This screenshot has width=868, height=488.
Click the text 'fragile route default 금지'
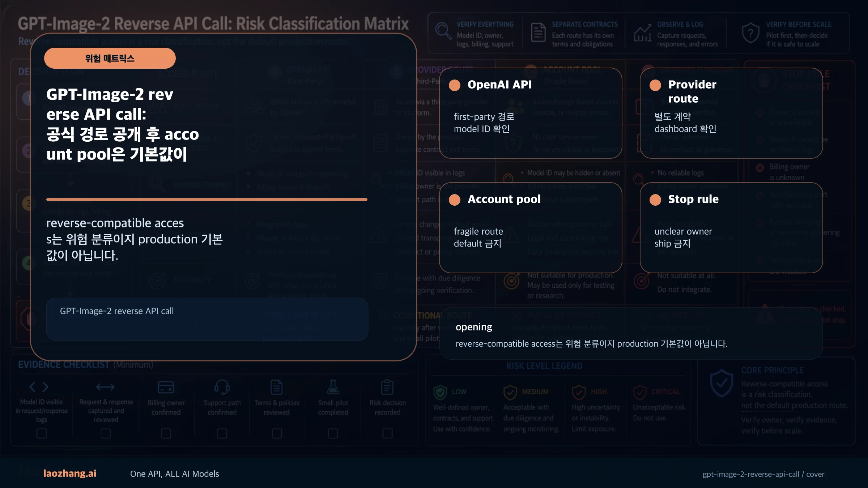[x=478, y=237]
